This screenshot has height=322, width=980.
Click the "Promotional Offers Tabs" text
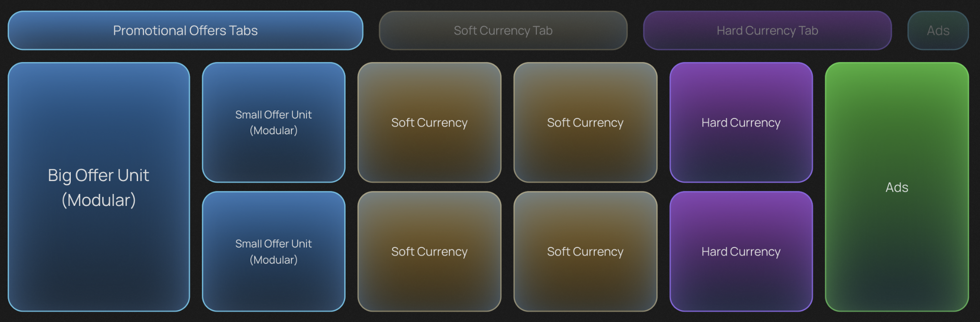pyautogui.click(x=185, y=31)
